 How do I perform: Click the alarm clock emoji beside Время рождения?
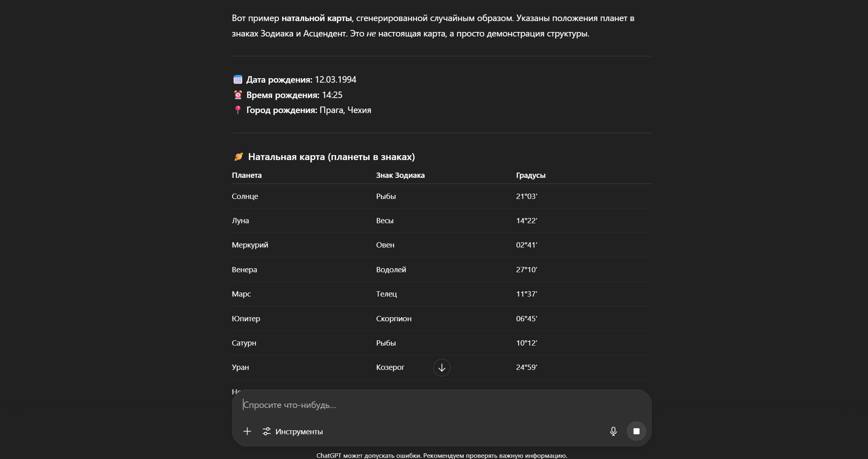[x=238, y=95]
